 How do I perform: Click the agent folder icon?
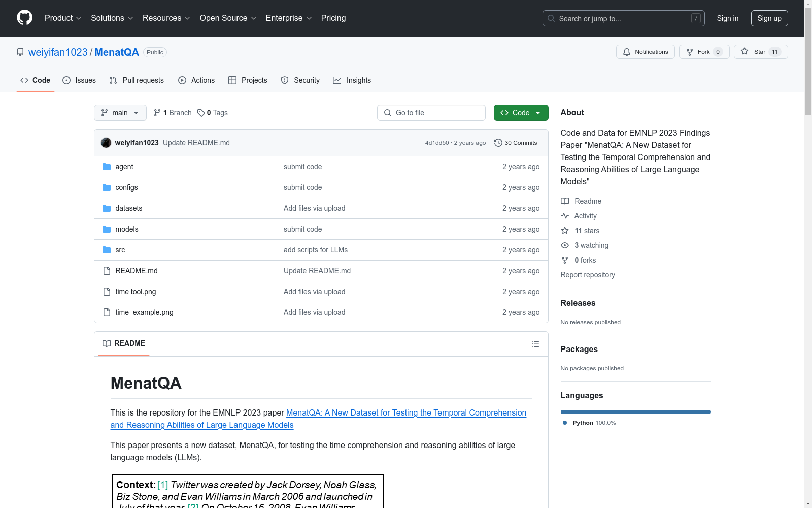tap(107, 167)
